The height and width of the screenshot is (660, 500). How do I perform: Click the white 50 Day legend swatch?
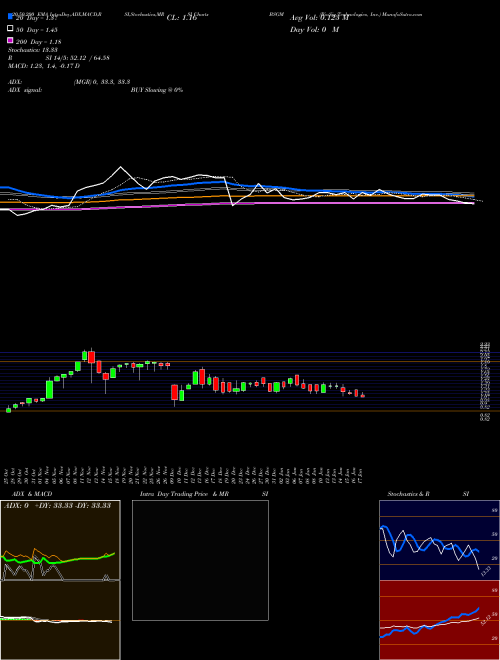click(10, 29)
